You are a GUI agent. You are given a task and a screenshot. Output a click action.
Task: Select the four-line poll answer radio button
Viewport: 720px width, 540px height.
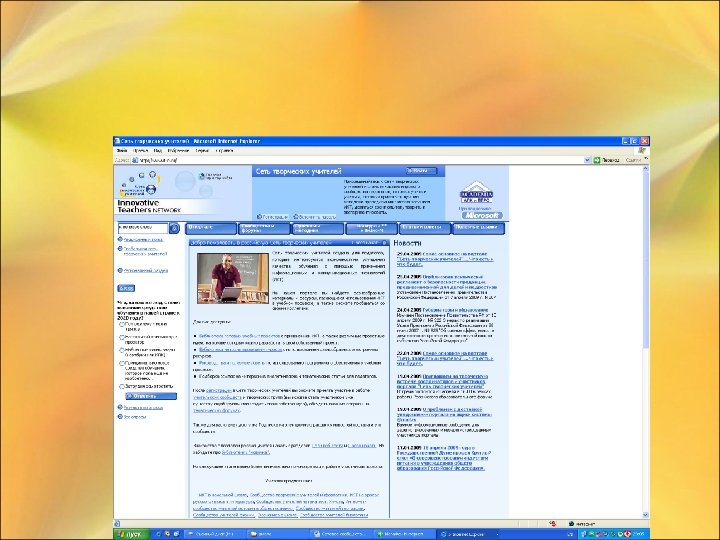click(122, 363)
